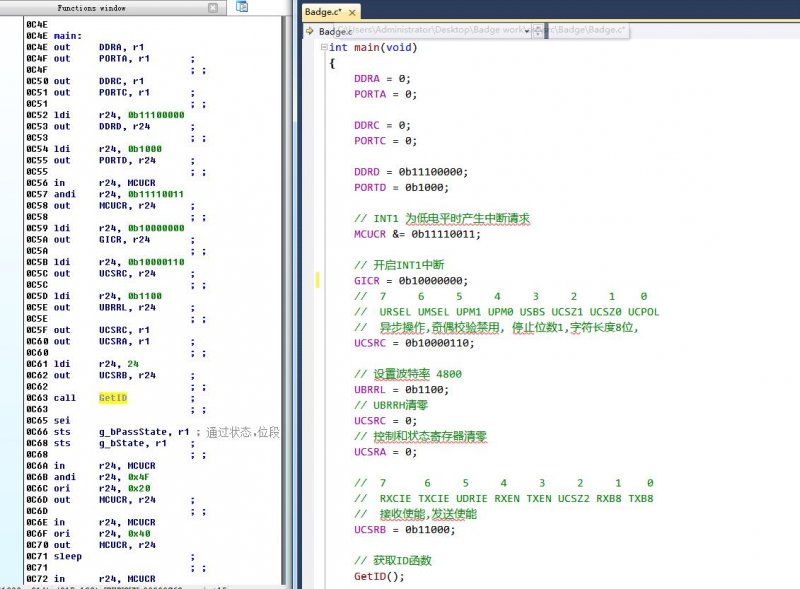The image size is (800, 589).
Task: Open the Badge.c scope dropdown arrow
Action: point(527,31)
